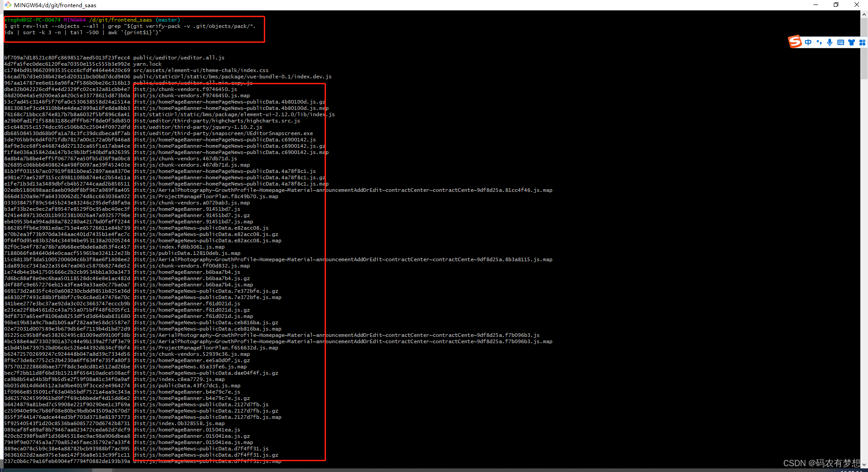The width and height of the screenshot is (868, 472).
Task: Switch punctuation mode in Sogou toolbar
Action: pyautogui.click(x=819, y=42)
